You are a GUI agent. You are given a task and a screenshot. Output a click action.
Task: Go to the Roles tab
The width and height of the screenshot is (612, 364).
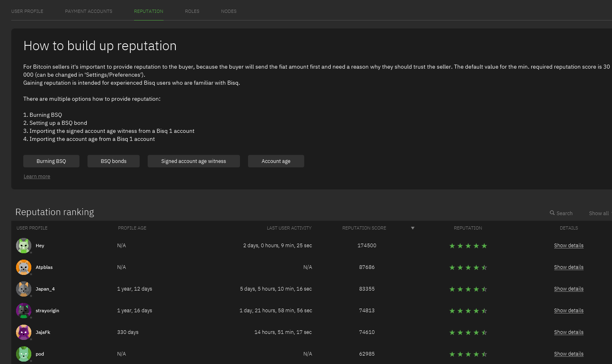coord(192,11)
